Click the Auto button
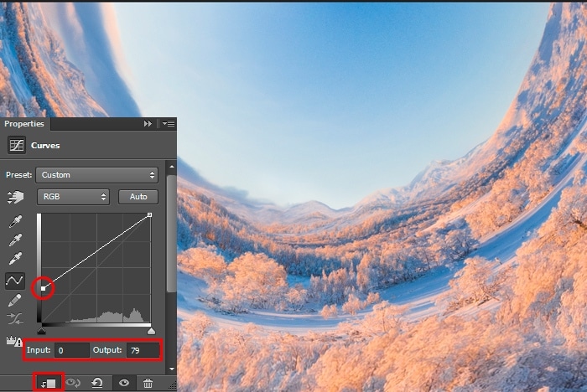 (138, 197)
